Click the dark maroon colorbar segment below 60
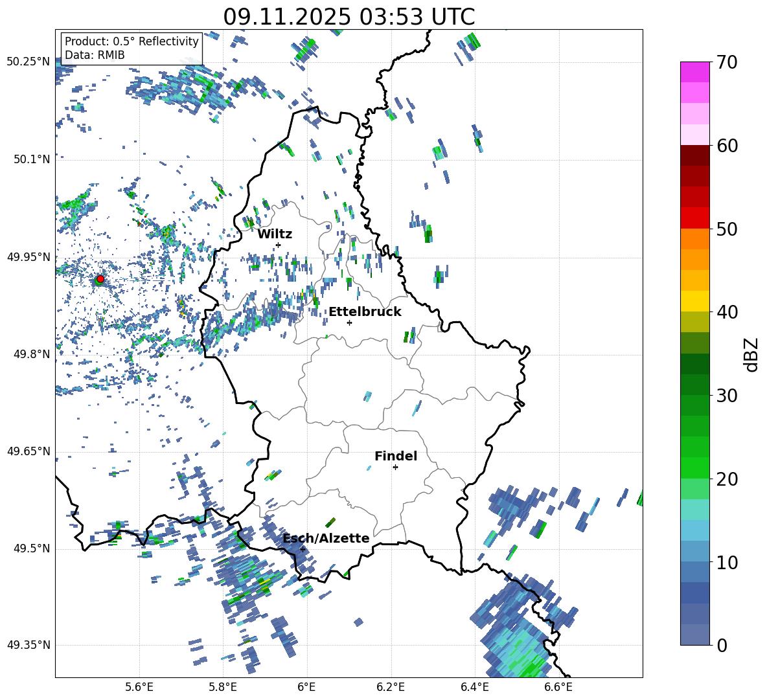This screenshot has height=700, width=767. (694, 155)
